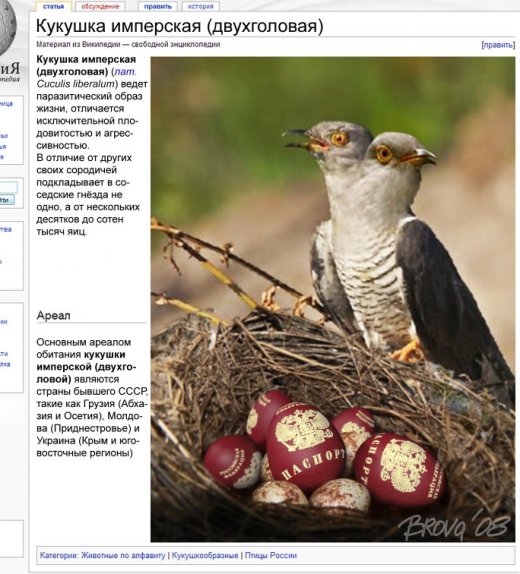Click the sidebar search go button
Screen dimensions: 520x574
pos(7,200)
